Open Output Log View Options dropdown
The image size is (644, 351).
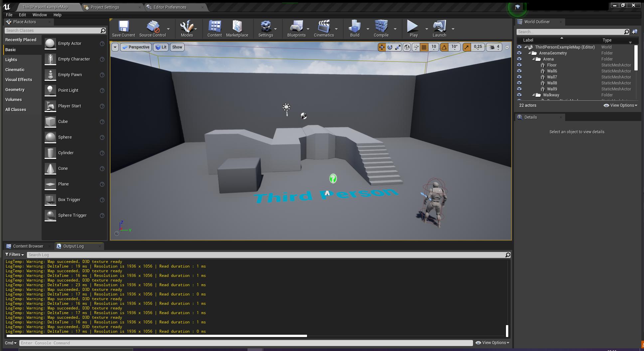tap(492, 343)
